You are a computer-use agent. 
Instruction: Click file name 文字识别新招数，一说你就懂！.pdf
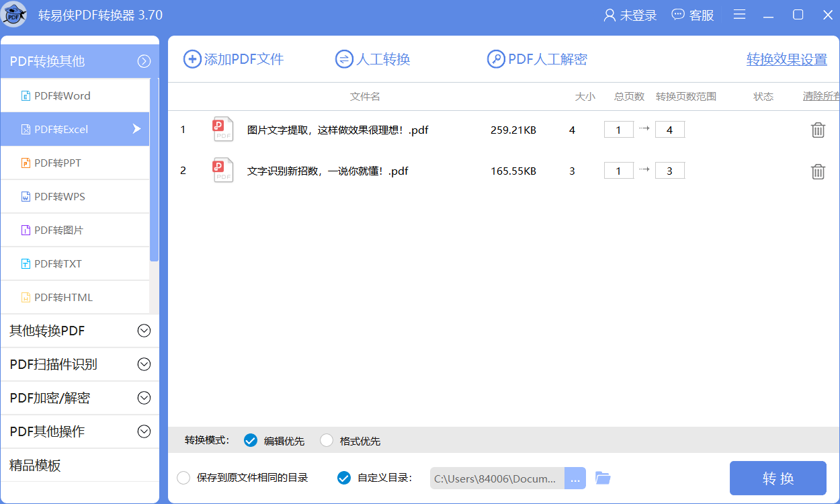(328, 171)
